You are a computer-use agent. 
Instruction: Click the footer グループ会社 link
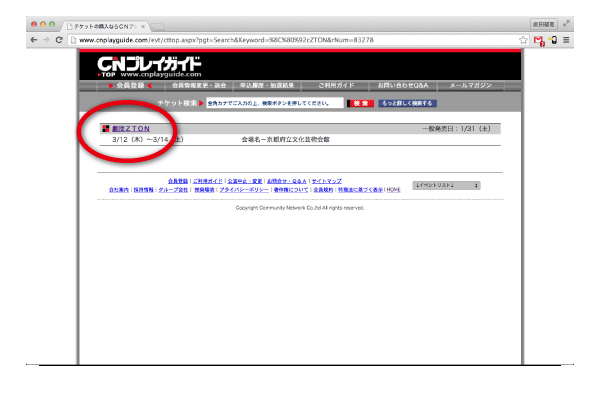(x=173, y=190)
